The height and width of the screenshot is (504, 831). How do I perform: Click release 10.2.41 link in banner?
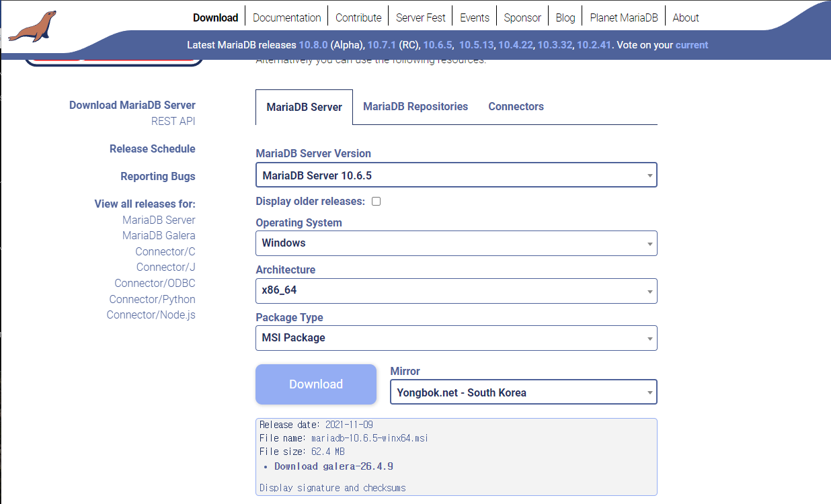pyautogui.click(x=594, y=45)
